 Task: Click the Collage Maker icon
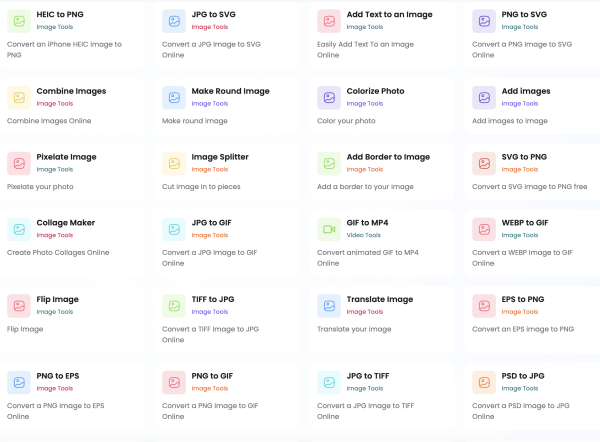coord(19,229)
